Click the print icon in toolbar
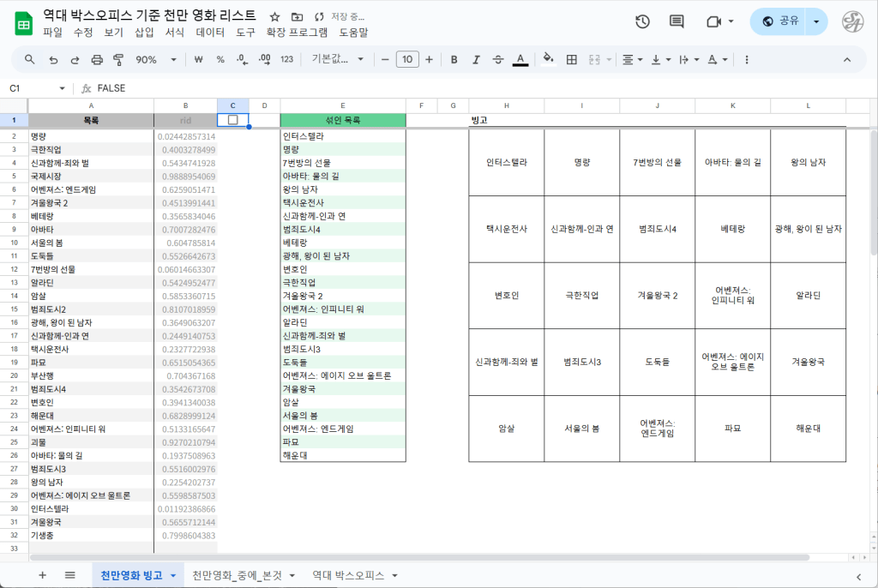 (97, 60)
